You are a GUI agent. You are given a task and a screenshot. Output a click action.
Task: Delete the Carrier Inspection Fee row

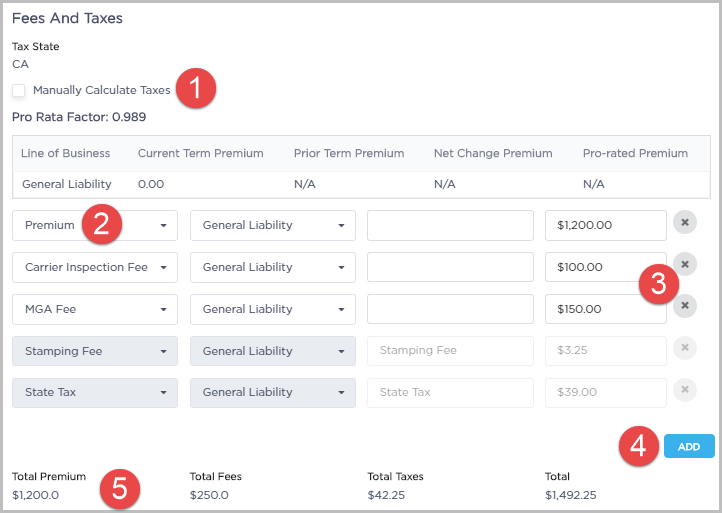[685, 263]
